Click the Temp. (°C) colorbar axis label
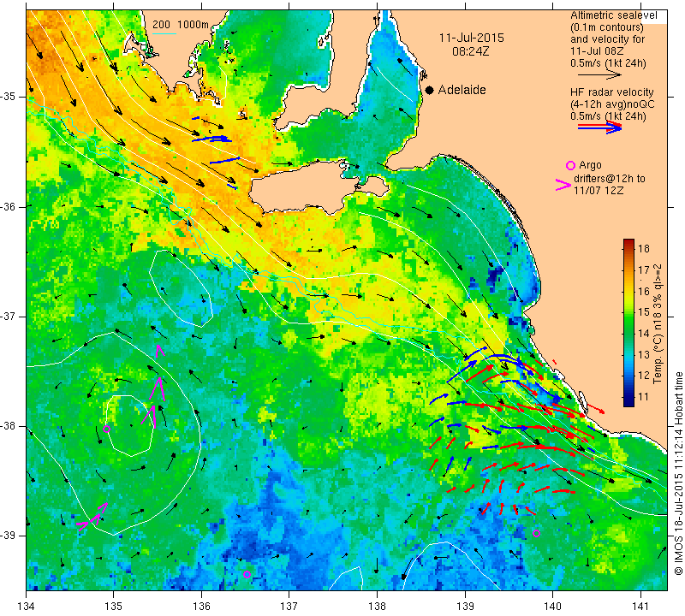The image size is (685, 616). (x=658, y=323)
